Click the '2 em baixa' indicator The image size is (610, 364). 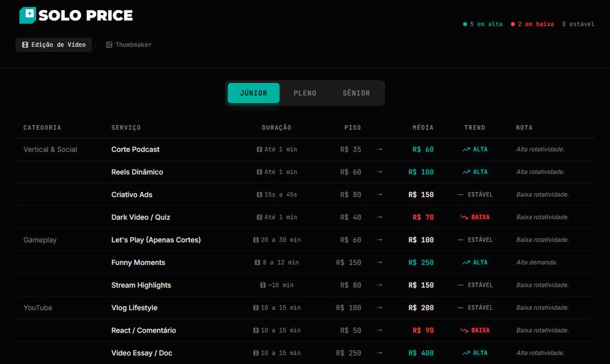[x=533, y=24]
